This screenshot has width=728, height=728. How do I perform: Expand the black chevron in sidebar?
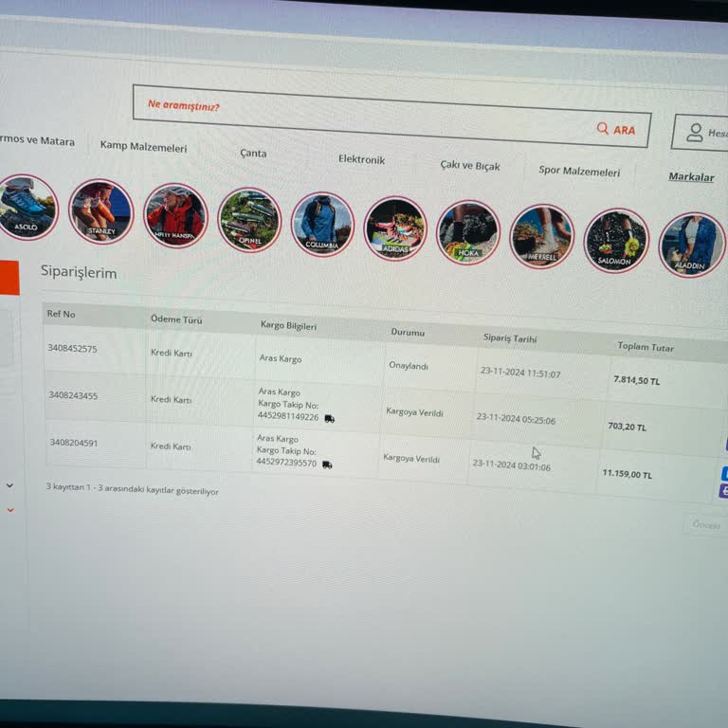click(x=9, y=485)
